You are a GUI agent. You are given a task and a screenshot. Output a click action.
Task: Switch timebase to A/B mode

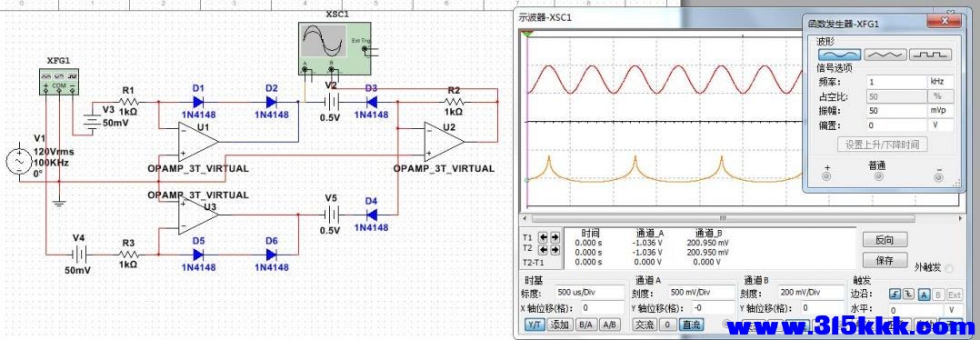(x=609, y=325)
